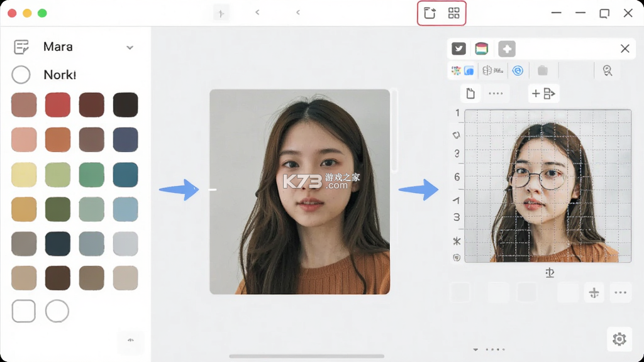The width and height of the screenshot is (644, 362).
Task: Open three-dots menu at panel bottom right
Action: (x=620, y=293)
